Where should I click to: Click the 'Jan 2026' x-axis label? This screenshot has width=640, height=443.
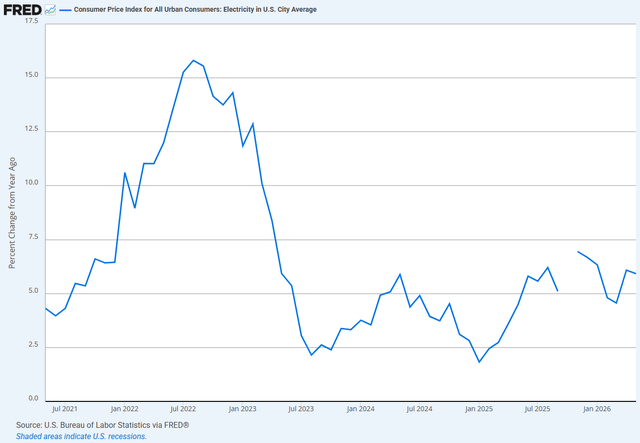(x=597, y=409)
